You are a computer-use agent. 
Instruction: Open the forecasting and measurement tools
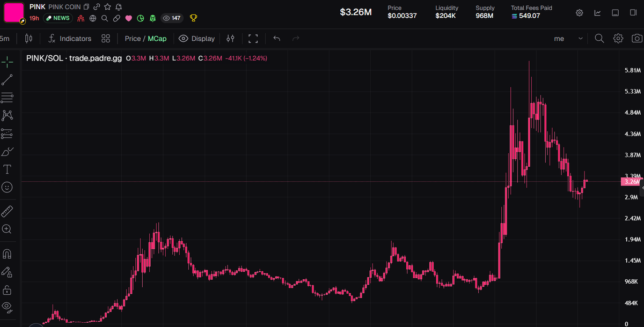tap(8, 133)
